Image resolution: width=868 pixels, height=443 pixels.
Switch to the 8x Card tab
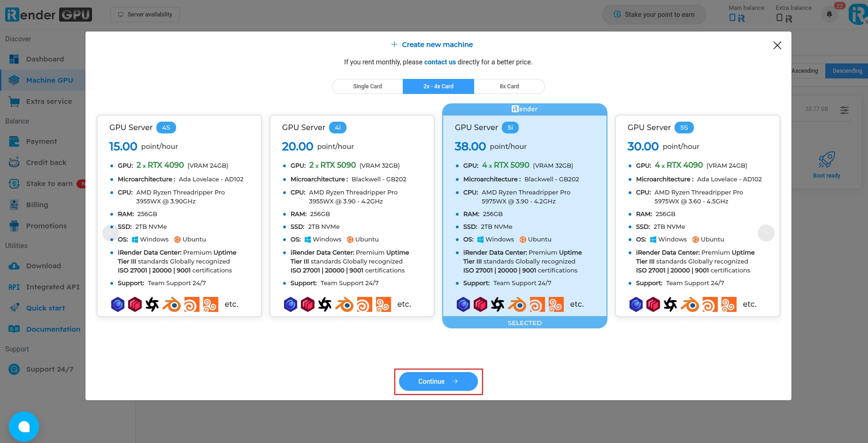pyautogui.click(x=509, y=86)
